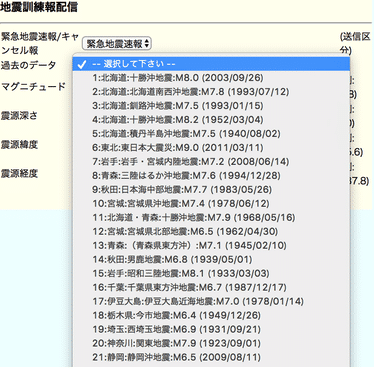Image resolution: width=378 pixels, height=370 pixels.
Task: Click the 震源緯度 label
Action: tap(19, 145)
